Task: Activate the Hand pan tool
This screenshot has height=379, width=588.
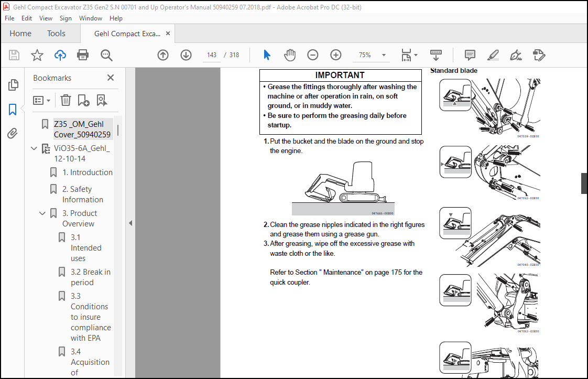Action: click(x=289, y=55)
